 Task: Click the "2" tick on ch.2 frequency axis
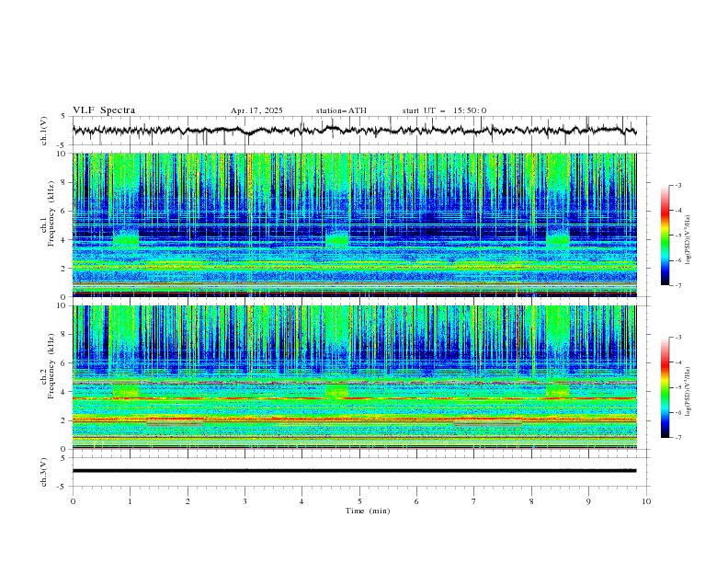[x=65, y=420]
